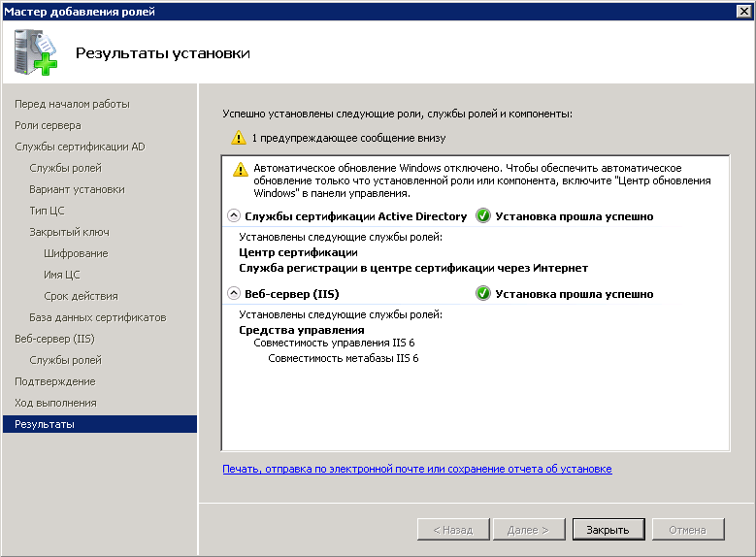Click the warning icon beside '1 предупреждающее сообщение внизу'
Viewport: 756px width, 557px height.
(x=239, y=138)
